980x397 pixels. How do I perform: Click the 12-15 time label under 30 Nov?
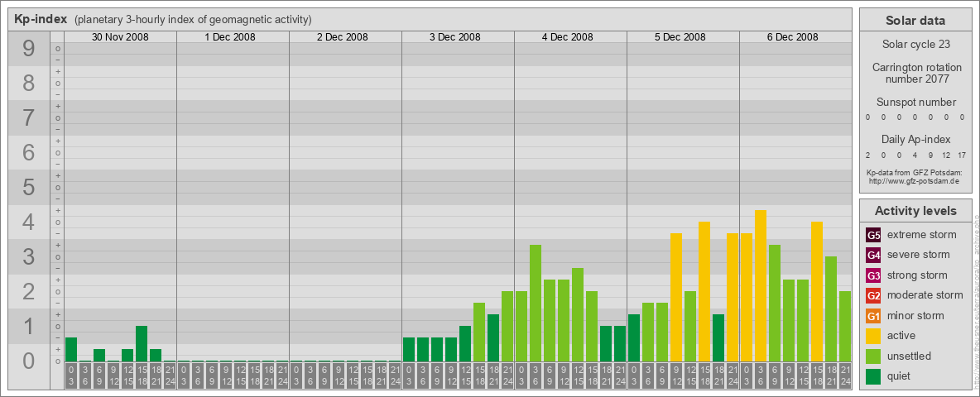click(127, 376)
